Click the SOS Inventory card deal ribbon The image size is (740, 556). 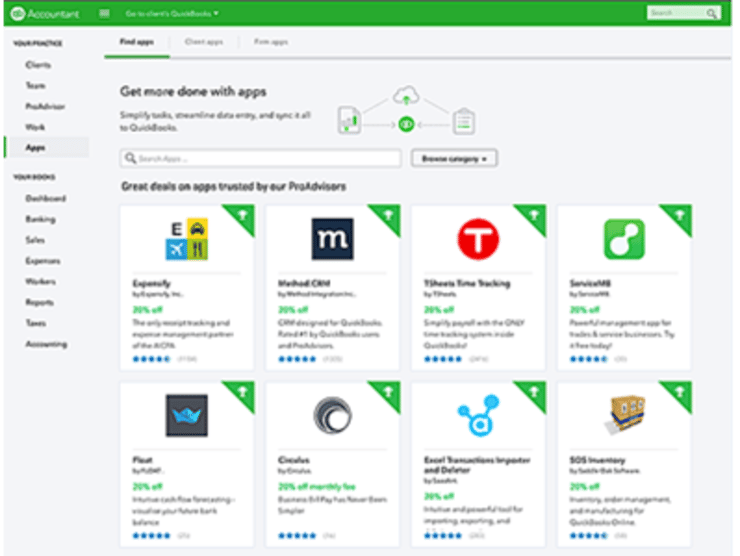pos(679,393)
